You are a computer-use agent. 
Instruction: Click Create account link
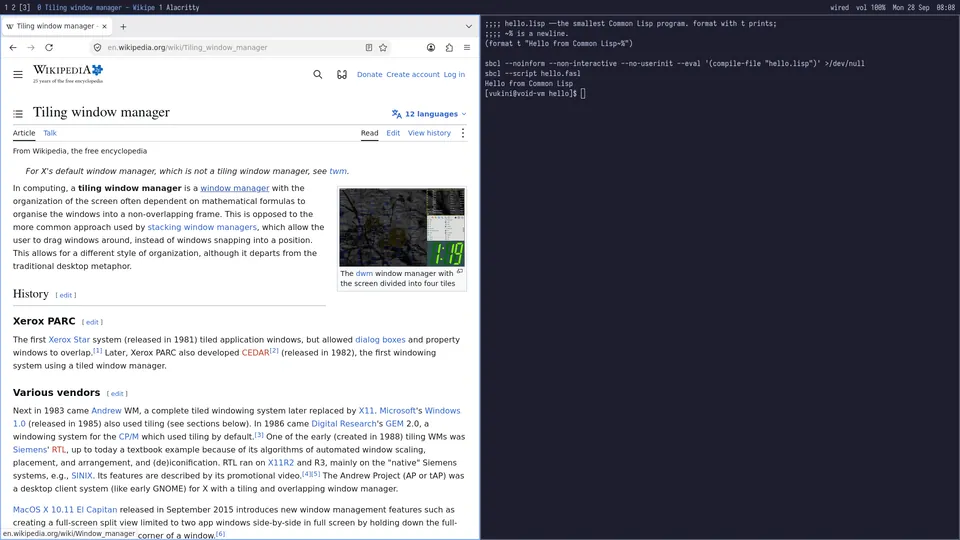[x=413, y=74]
